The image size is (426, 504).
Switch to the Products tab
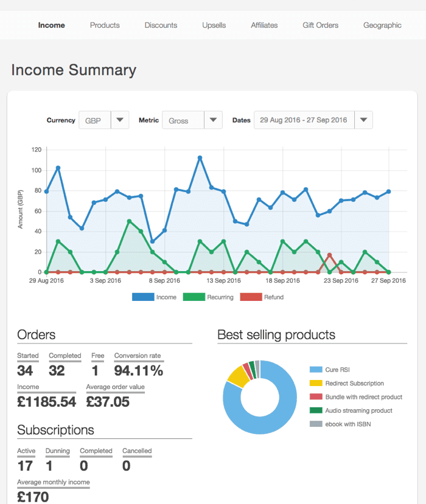[x=105, y=26]
